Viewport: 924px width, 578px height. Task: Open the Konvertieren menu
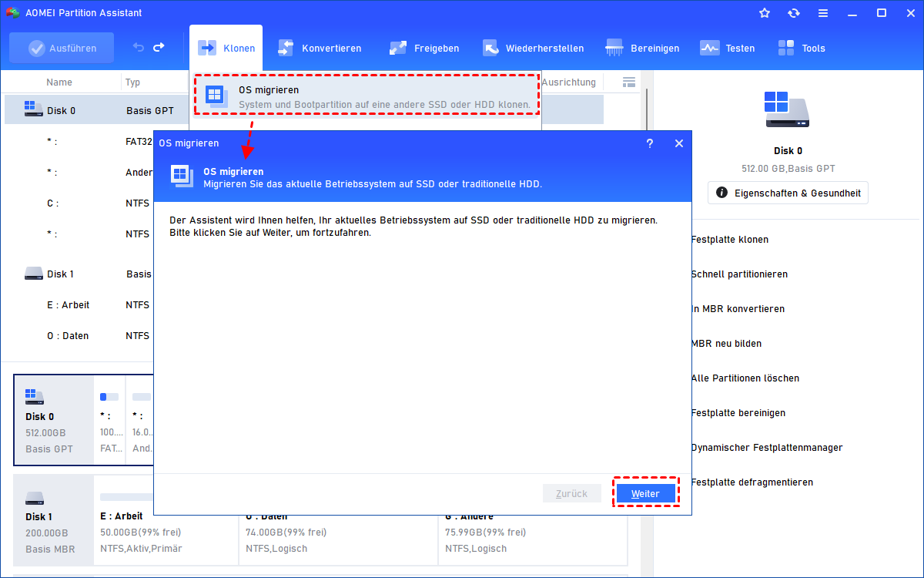pos(320,48)
